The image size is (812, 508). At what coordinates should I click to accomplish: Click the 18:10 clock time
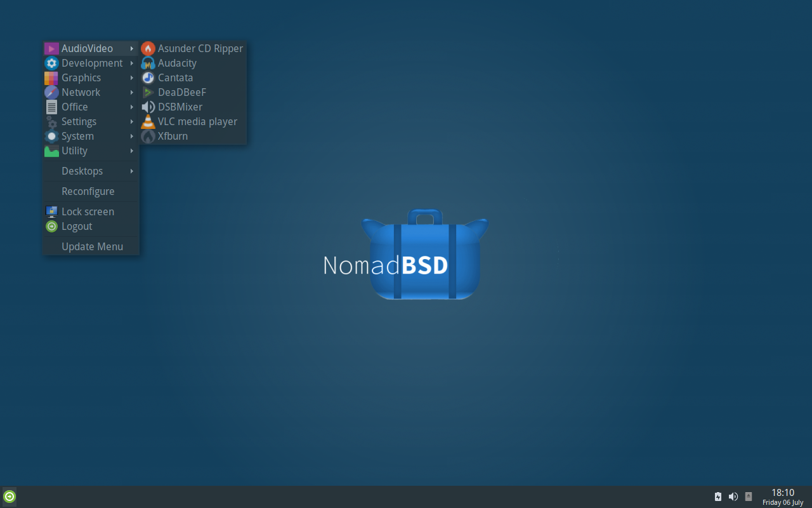(783, 493)
